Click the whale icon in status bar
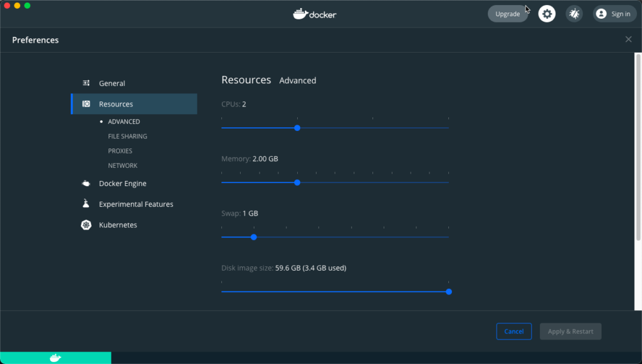Screen dimensions: 642x364 (55, 358)
